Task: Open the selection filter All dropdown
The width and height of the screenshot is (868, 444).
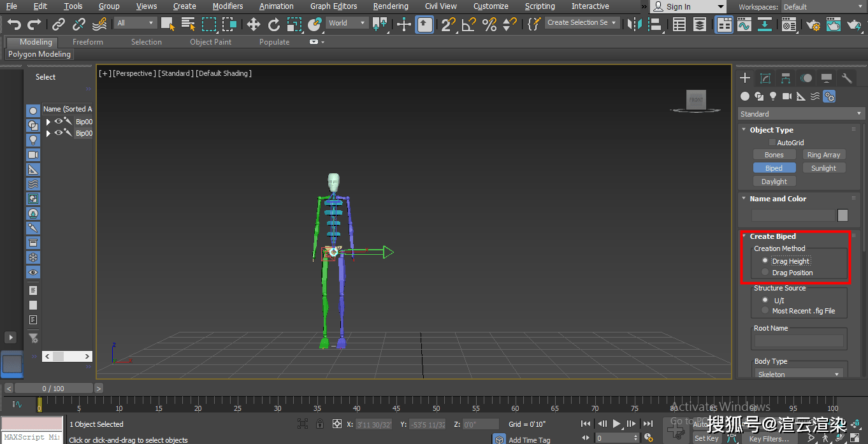Action: pyautogui.click(x=136, y=23)
